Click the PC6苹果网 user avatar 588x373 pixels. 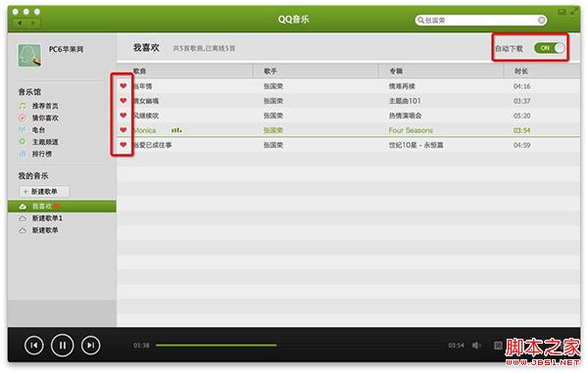29,56
